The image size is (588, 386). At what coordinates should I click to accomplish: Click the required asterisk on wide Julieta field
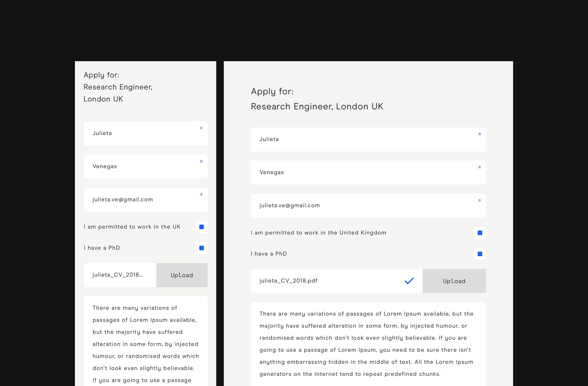pyautogui.click(x=480, y=134)
